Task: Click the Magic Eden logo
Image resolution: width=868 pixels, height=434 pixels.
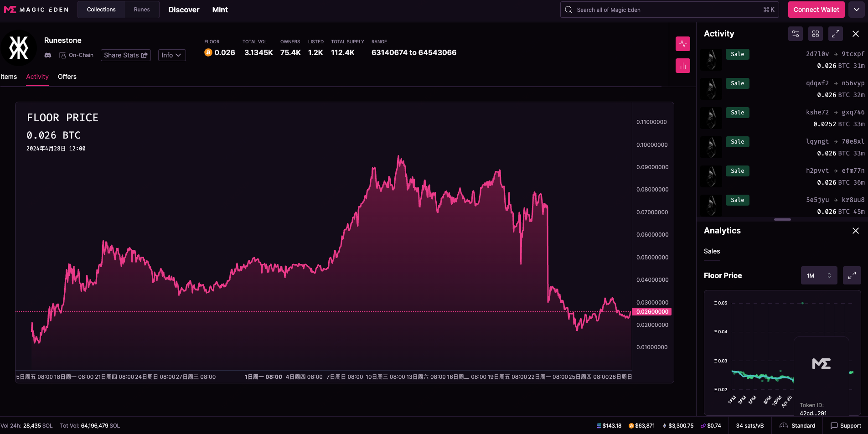Action: 36,10
